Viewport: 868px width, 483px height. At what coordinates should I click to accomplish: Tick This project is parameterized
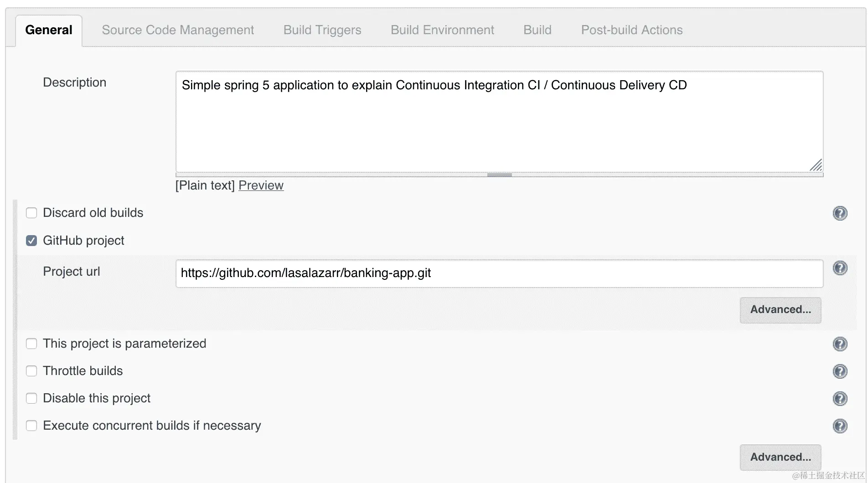click(31, 344)
